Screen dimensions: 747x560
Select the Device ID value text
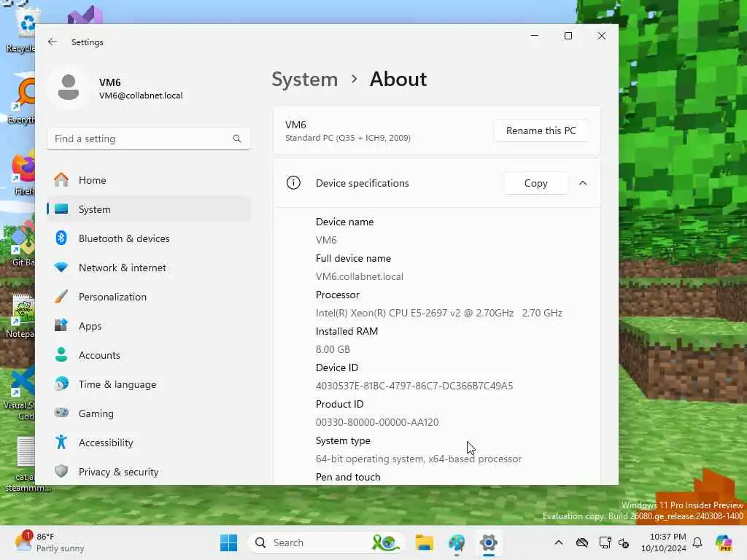coord(414,386)
